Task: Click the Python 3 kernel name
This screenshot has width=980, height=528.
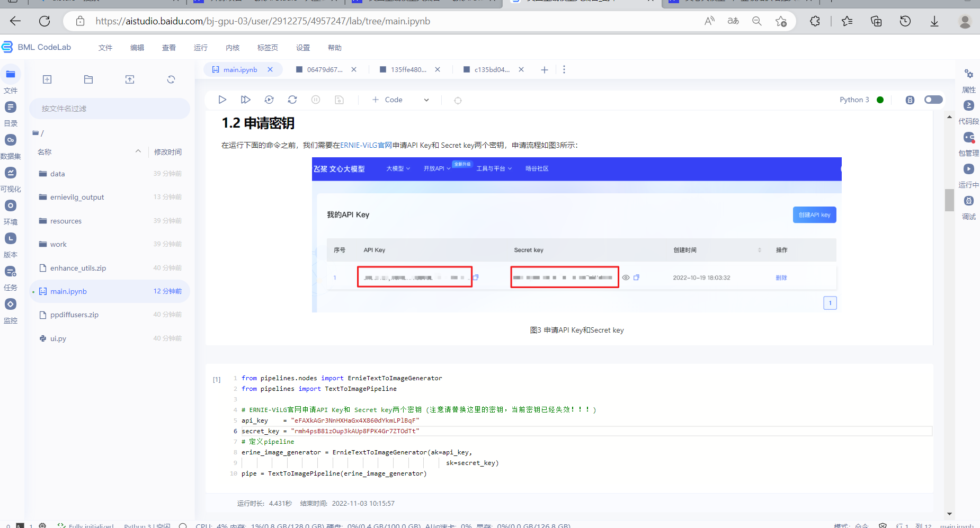Action: [854, 100]
